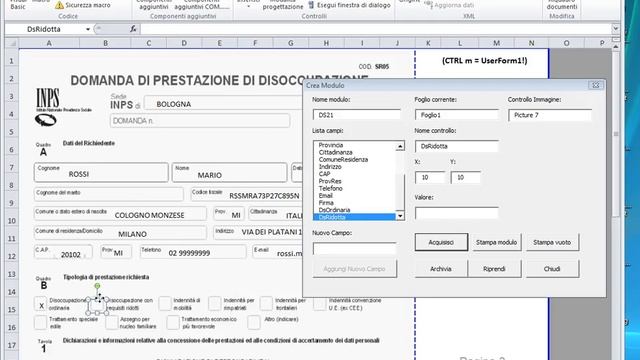The height and width of the screenshot is (360, 640).
Task: Tick the Disoccupazione ordinaria checkbox
Action: pos(41,304)
